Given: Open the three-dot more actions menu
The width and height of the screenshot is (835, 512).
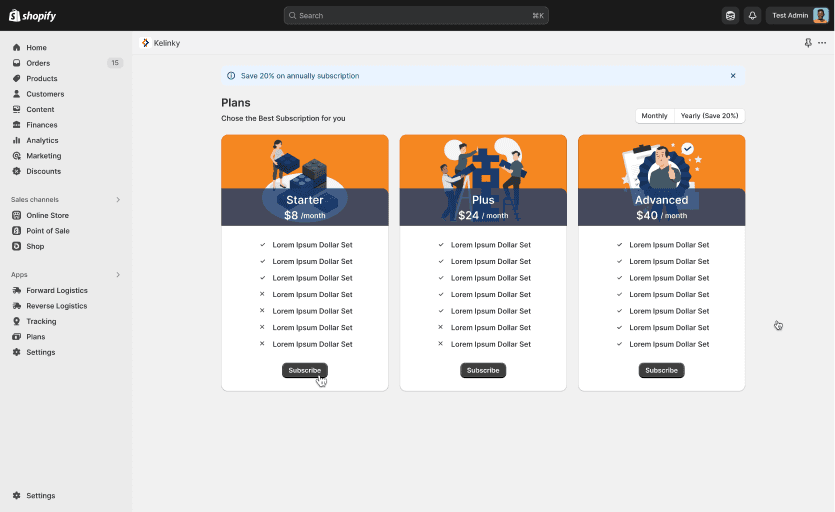Looking at the screenshot, I should [822, 43].
